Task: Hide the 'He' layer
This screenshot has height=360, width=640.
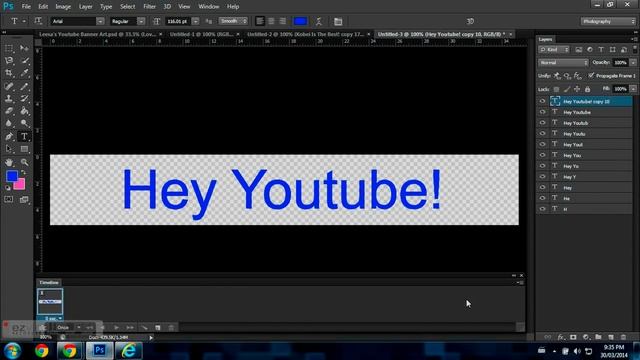Action: click(542, 198)
